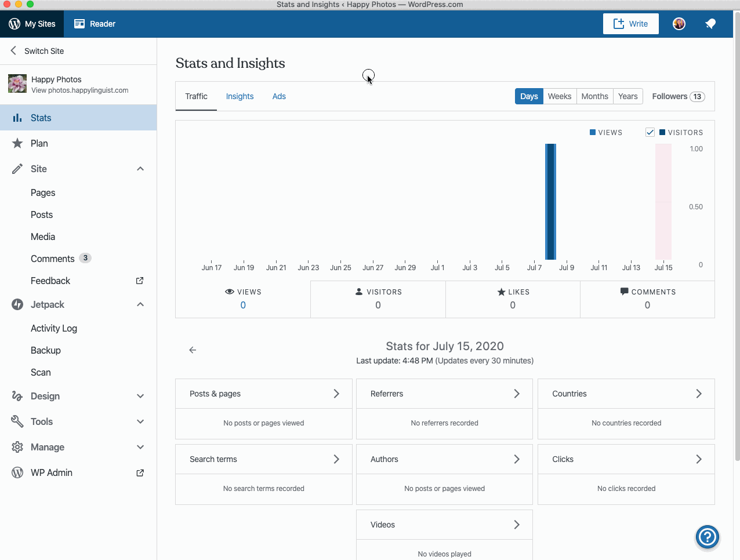Click the eye icon in the Views stat
Viewport: 740px width, 560px height.
click(230, 292)
